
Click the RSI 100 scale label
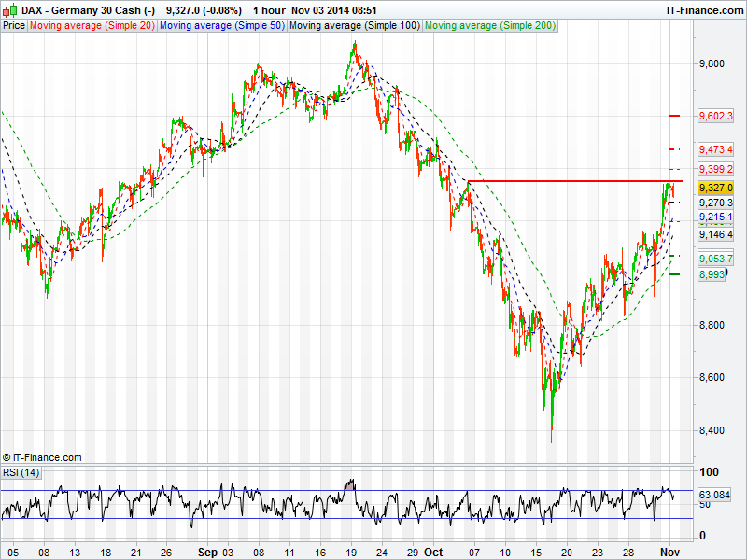(709, 472)
